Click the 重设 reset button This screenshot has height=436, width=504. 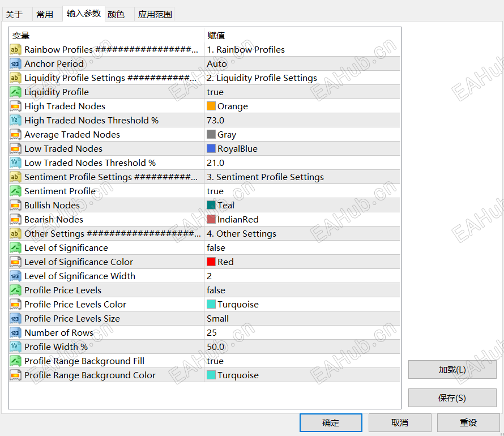click(468, 422)
